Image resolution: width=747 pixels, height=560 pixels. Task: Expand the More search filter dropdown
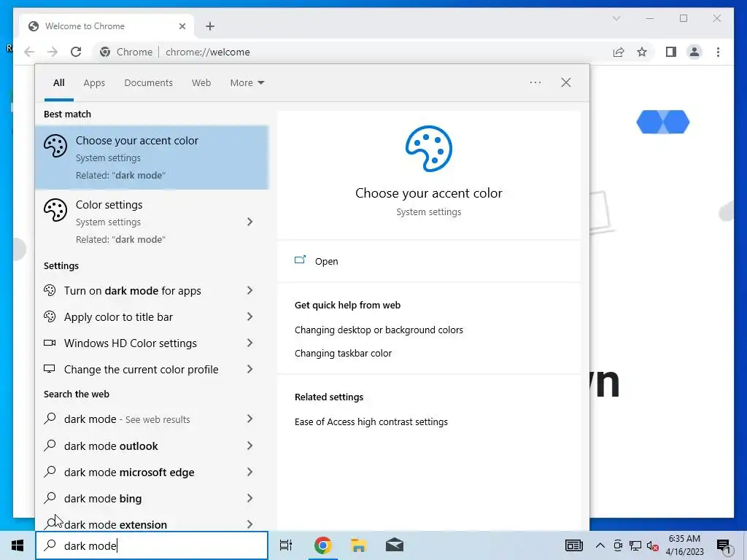pos(247,83)
